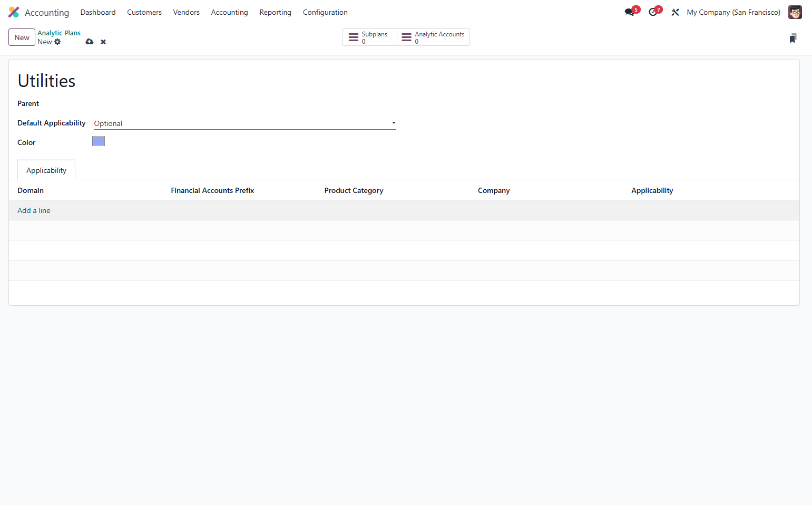Open the Customers menu dropdown
812x505 pixels.
[144, 12]
